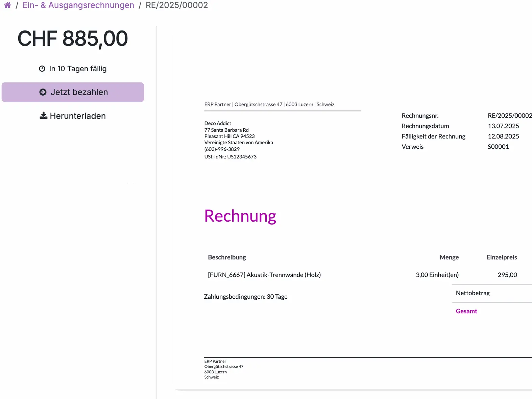This screenshot has width=532, height=399.
Task: Click the ERP Partner company header line
Action: pos(269,104)
